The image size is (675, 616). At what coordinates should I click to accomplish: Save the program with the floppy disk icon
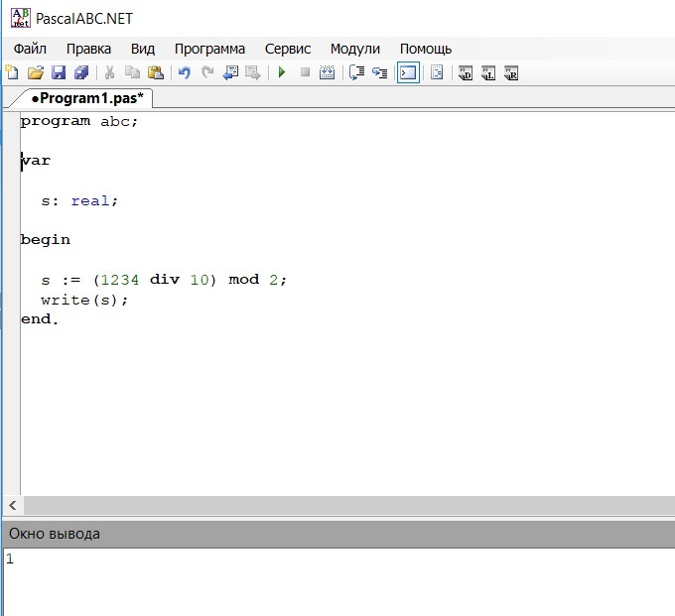point(58,72)
